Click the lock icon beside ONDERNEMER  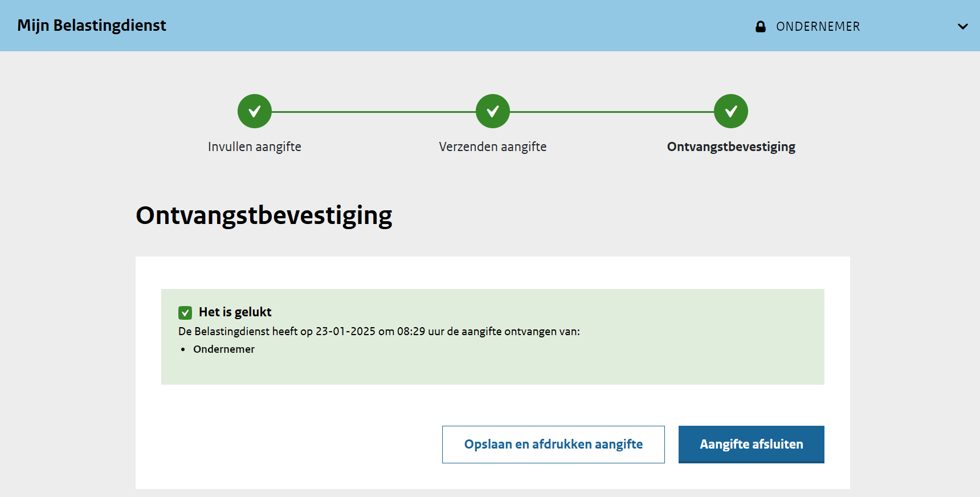point(760,27)
